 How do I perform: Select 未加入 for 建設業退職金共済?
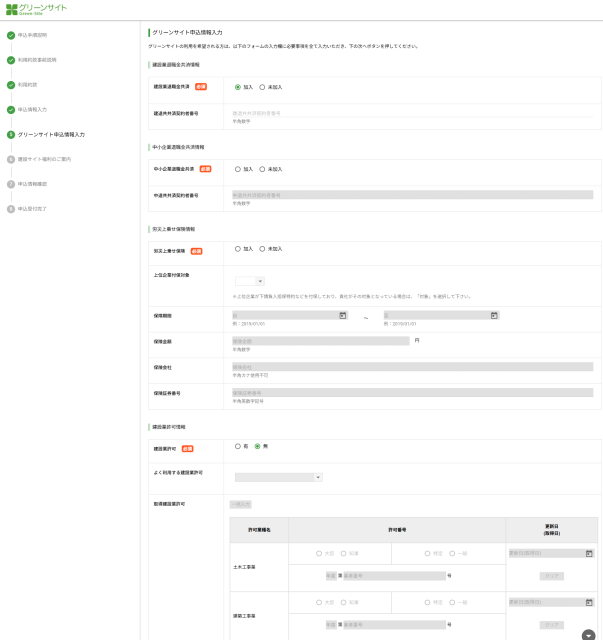pyautogui.click(x=262, y=87)
